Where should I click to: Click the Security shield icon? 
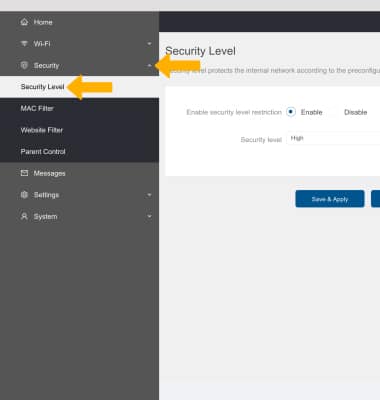24,65
